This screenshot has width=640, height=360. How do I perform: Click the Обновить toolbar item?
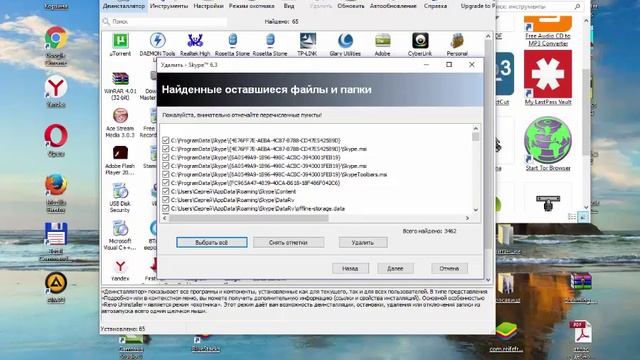tap(351, 6)
